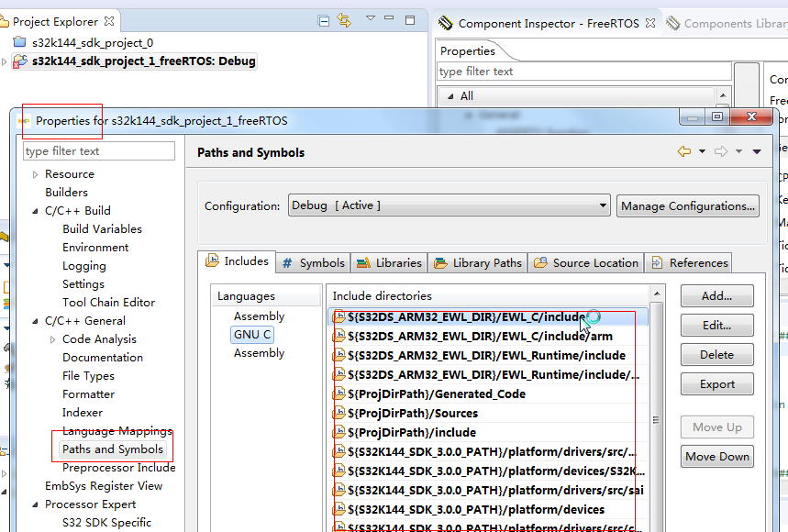Switch to the Library Paths tab

(x=477, y=262)
